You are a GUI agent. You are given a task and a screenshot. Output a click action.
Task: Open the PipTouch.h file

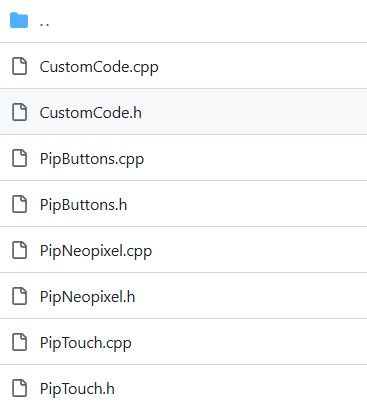(x=77, y=389)
